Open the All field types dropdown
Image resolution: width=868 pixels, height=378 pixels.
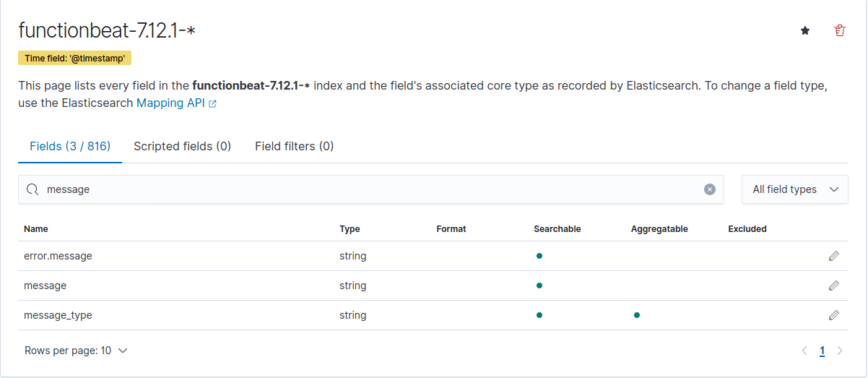tap(794, 189)
